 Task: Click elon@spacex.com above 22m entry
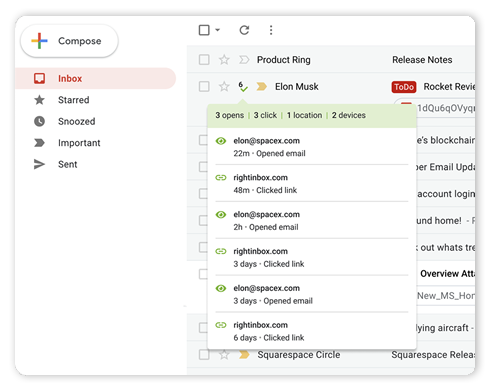tap(266, 141)
